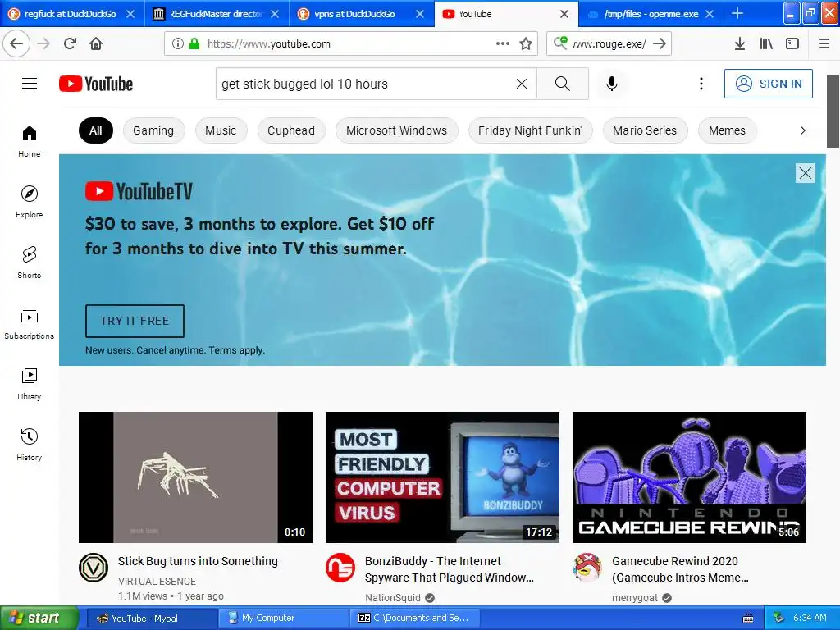Switch to My Computer taskbar window

(283, 619)
